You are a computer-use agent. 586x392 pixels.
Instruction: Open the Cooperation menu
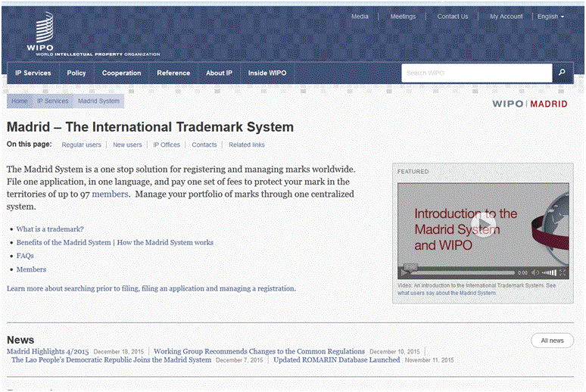[121, 73]
